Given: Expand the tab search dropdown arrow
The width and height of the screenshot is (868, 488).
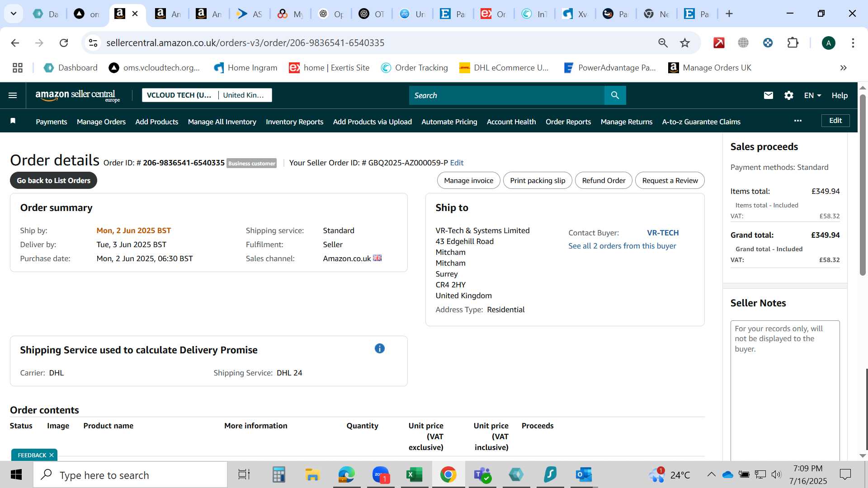Looking at the screenshot, I should coord(14,14).
